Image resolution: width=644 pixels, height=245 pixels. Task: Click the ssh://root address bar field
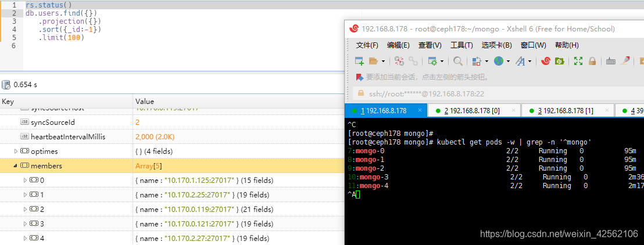498,93
